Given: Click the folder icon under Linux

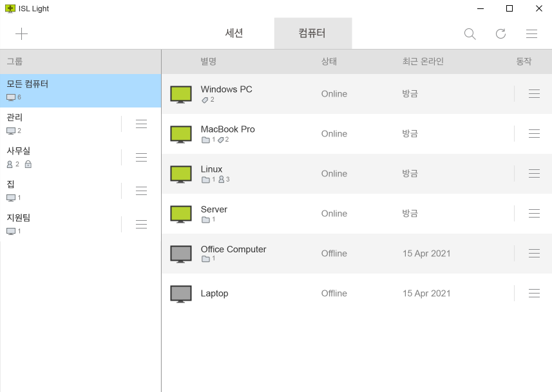Looking at the screenshot, I should click(x=205, y=180).
